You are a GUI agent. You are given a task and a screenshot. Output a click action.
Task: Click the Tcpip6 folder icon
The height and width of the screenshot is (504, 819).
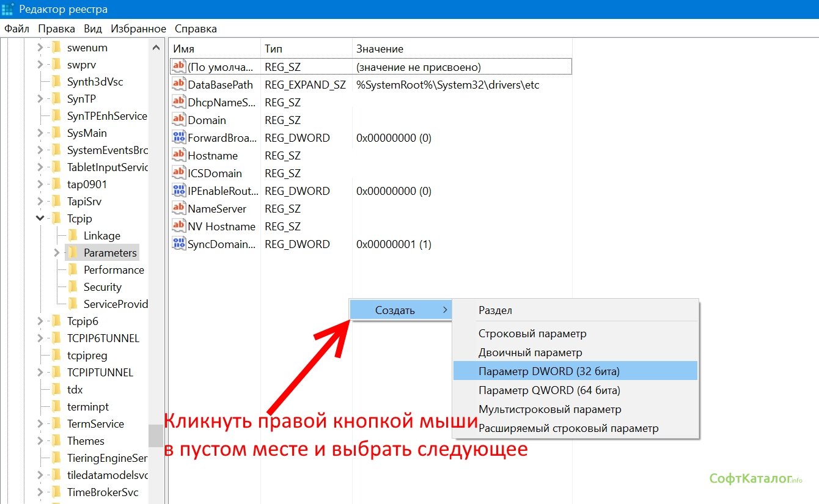pyautogui.click(x=56, y=321)
